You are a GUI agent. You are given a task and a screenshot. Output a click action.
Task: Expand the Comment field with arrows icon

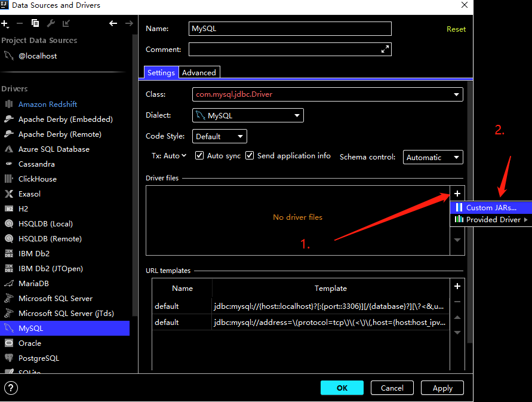(385, 49)
